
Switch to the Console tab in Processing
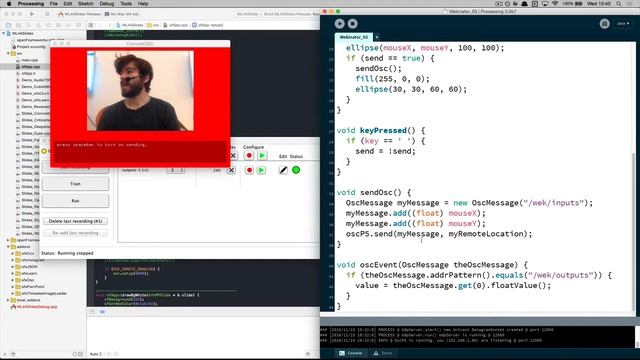pos(351,353)
